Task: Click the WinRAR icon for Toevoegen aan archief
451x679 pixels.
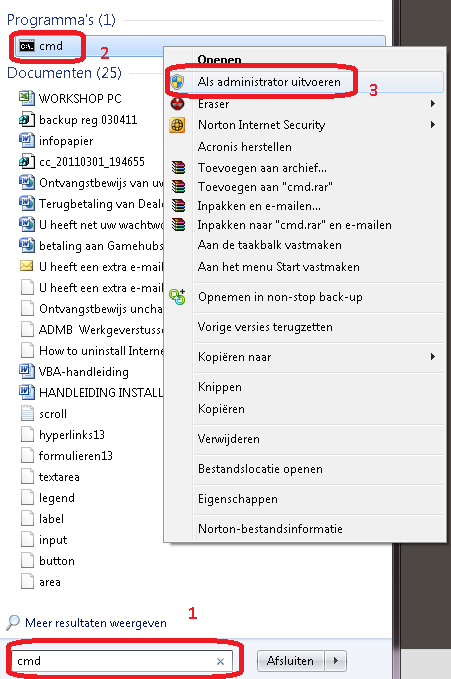Action: click(178, 167)
